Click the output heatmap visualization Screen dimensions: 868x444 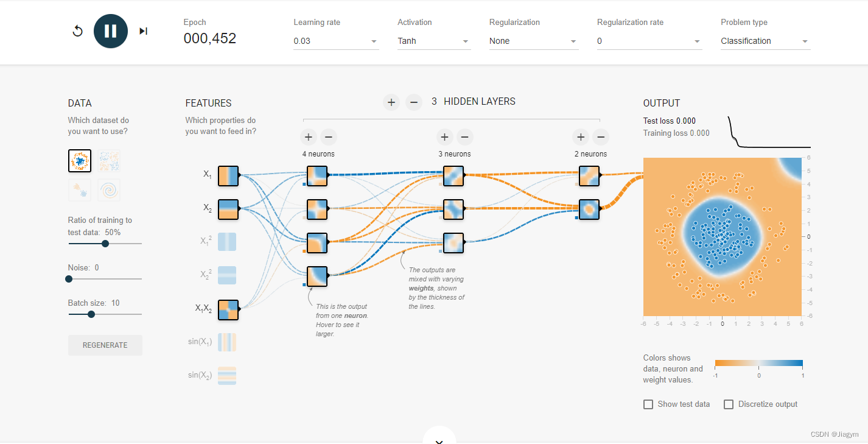723,236
